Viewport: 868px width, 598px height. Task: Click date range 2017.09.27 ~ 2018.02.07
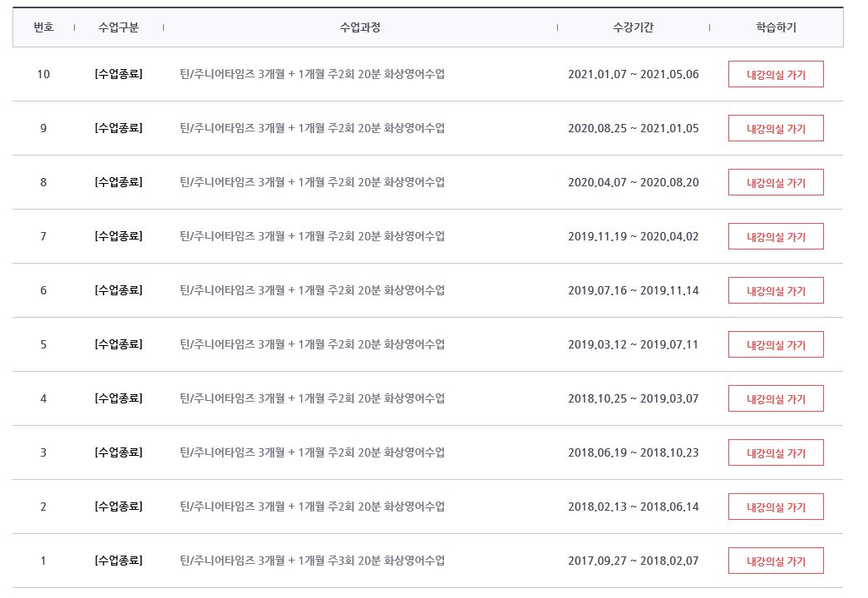pyautogui.click(x=633, y=561)
